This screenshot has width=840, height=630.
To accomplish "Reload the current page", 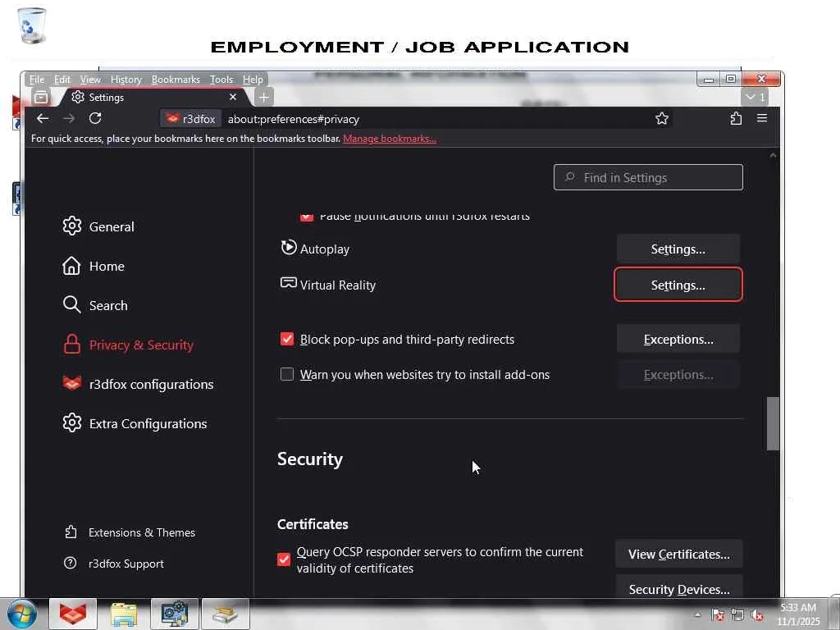I will pyautogui.click(x=95, y=118).
